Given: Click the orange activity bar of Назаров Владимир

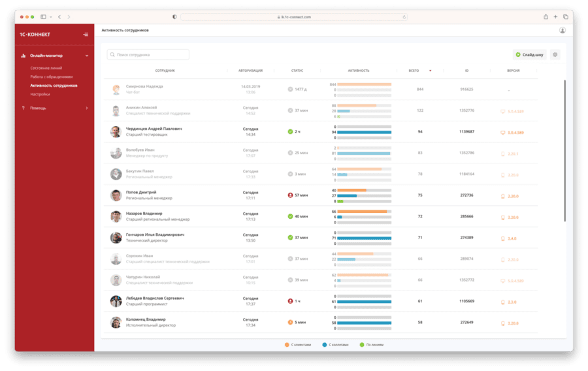Looking at the screenshot, I should pyautogui.click(x=362, y=212).
